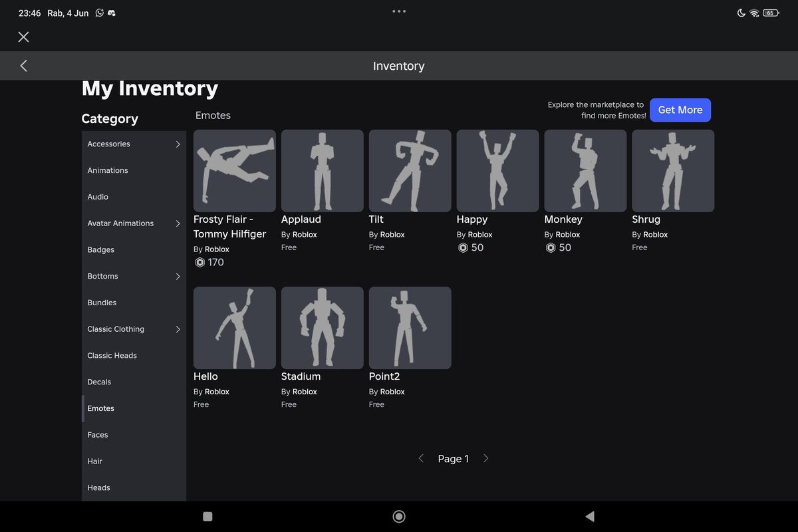Click the Robux icon under Monkey emote

(551, 248)
